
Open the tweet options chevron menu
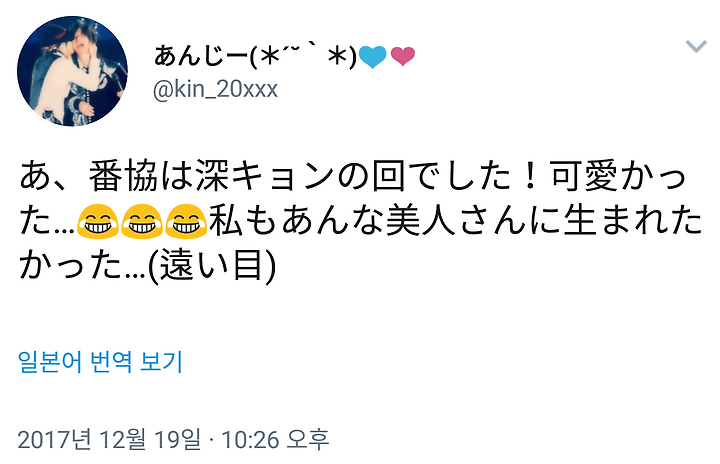pyautogui.click(x=696, y=46)
